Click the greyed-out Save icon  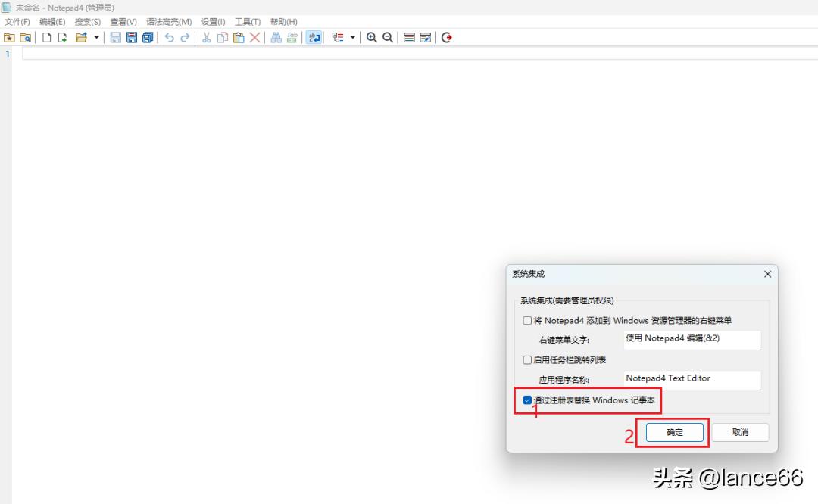pyautogui.click(x=115, y=38)
